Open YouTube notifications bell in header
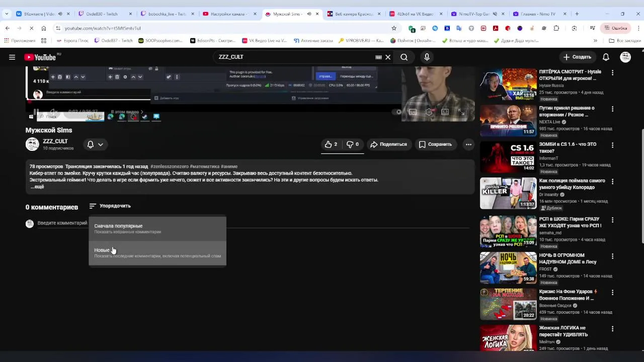Viewport: 644px width, 362px height. point(606,57)
